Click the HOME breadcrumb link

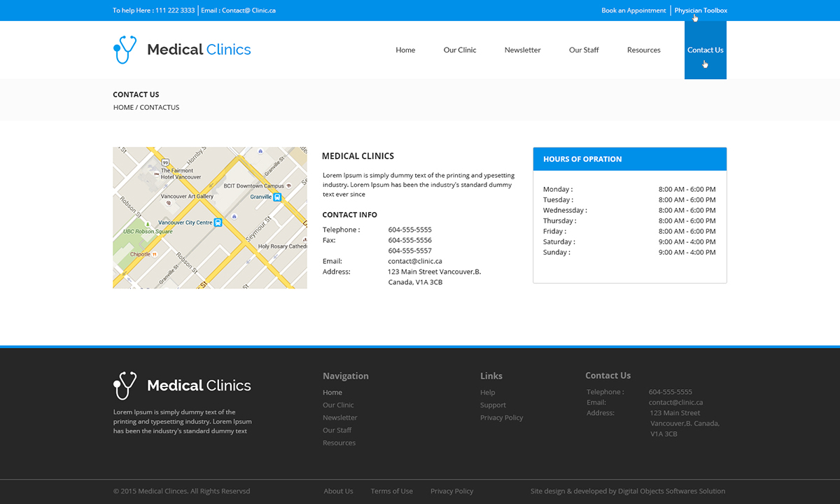(x=123, y=107)
